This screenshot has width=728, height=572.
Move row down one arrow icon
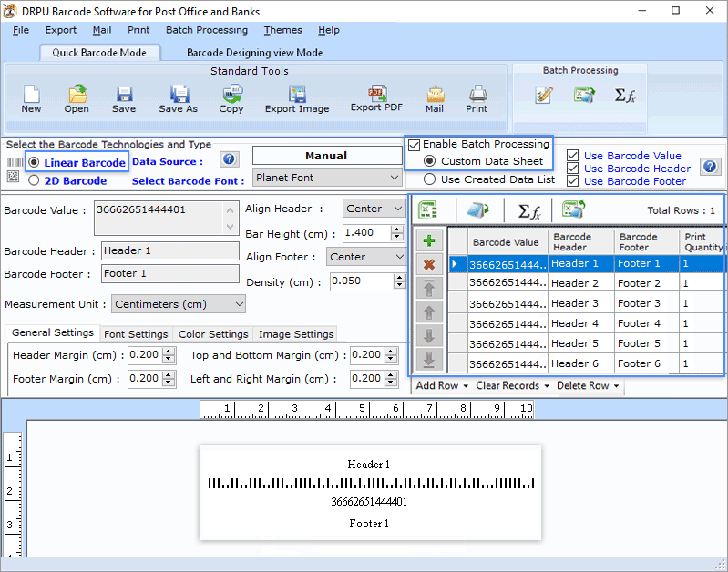coord(429,336)
